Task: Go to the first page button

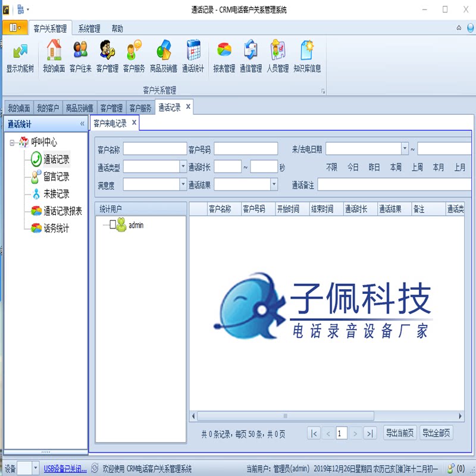Action: click(314, 433)
